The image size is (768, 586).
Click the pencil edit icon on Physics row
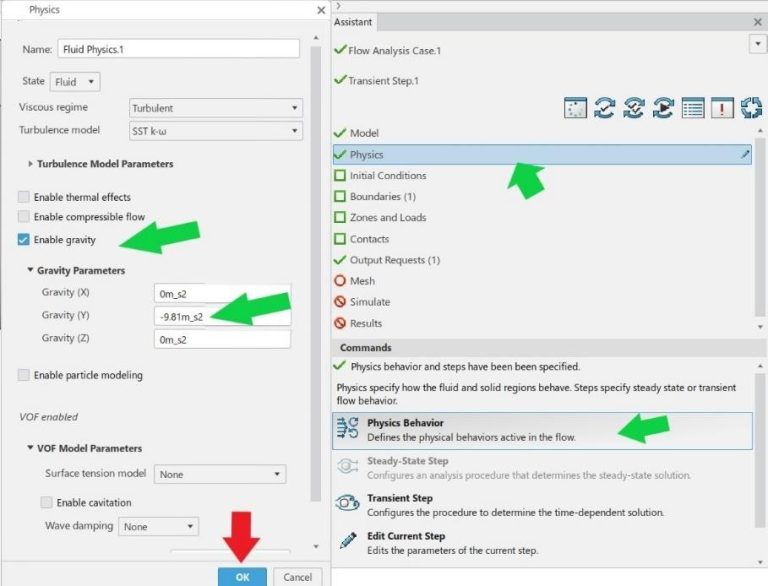pos(745,154)
